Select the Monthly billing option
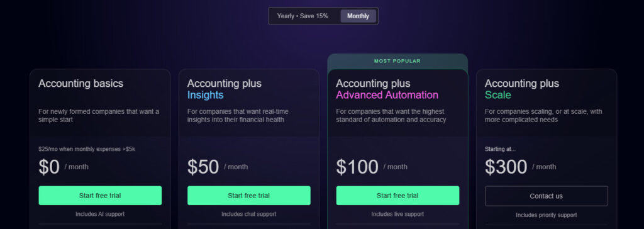 coord(358,16)
